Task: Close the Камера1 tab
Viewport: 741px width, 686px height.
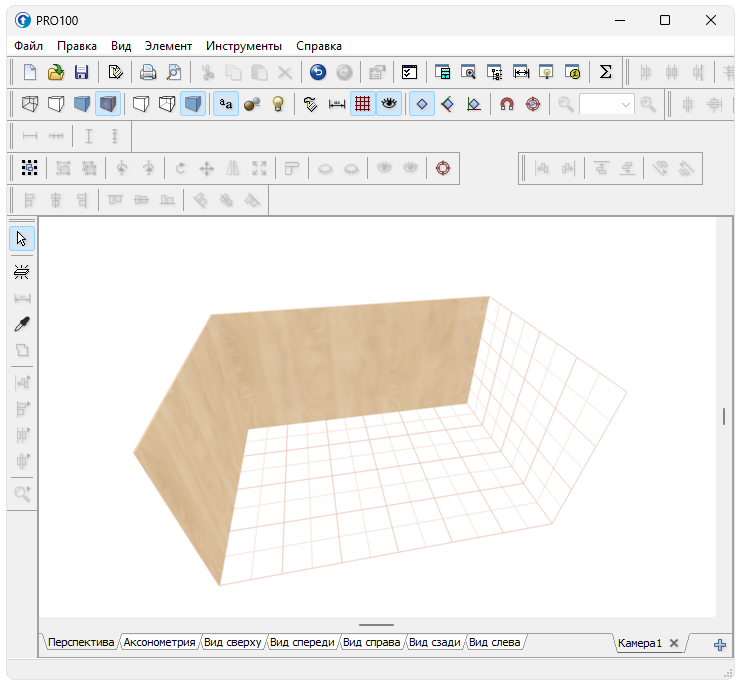Action: 674,643
